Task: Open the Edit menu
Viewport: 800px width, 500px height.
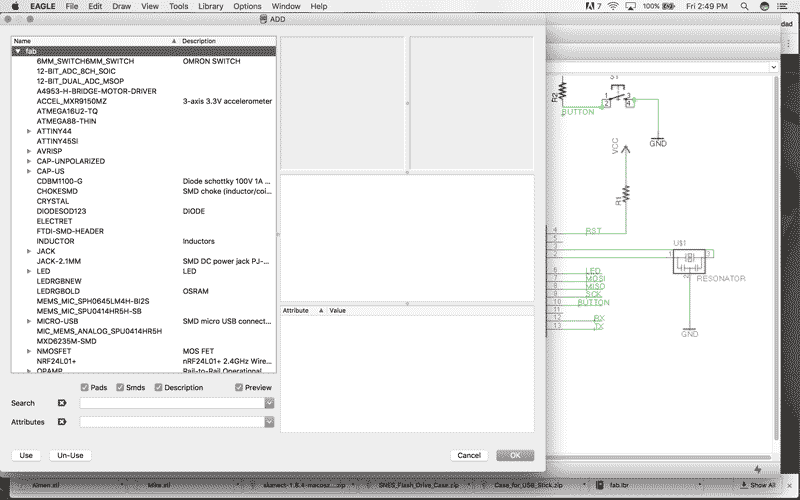Action: pyautogui.click(x=95, y=6)
